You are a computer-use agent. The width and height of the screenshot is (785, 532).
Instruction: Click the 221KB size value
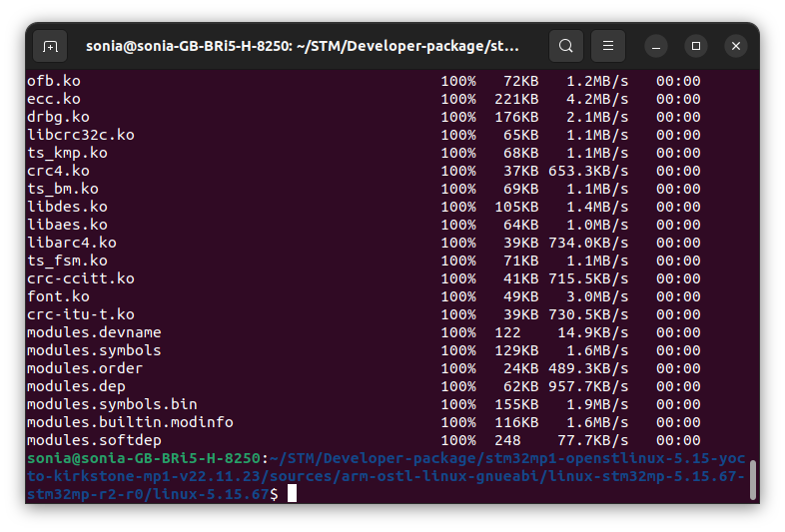[x=516, y=99]
